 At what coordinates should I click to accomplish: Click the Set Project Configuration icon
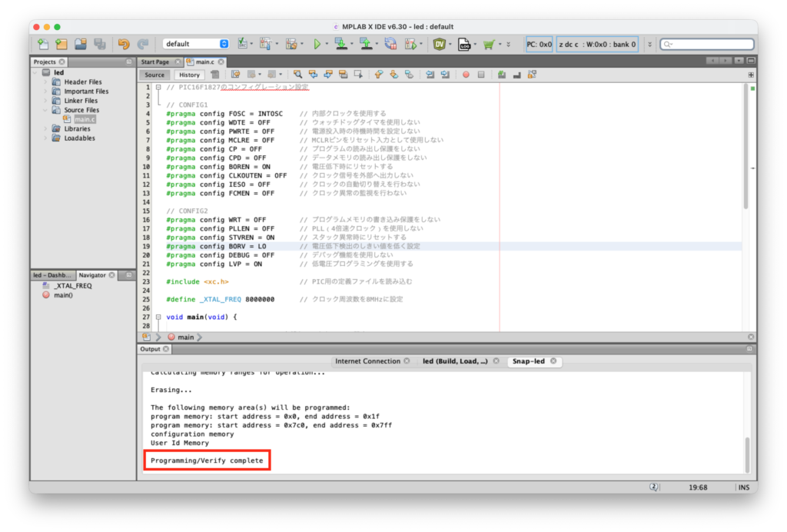click(x=242, y=44)
